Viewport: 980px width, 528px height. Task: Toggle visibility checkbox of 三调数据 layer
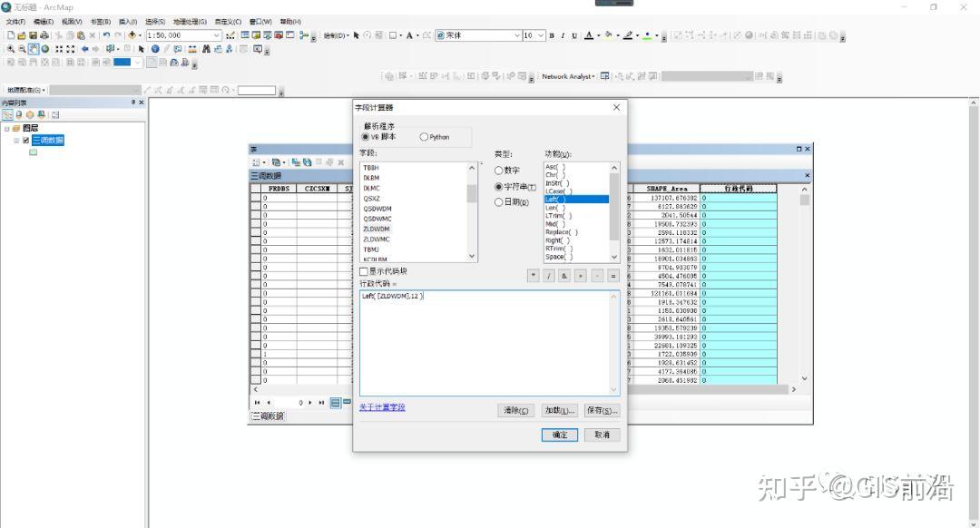pyautogui.click(x=25, y=141)
